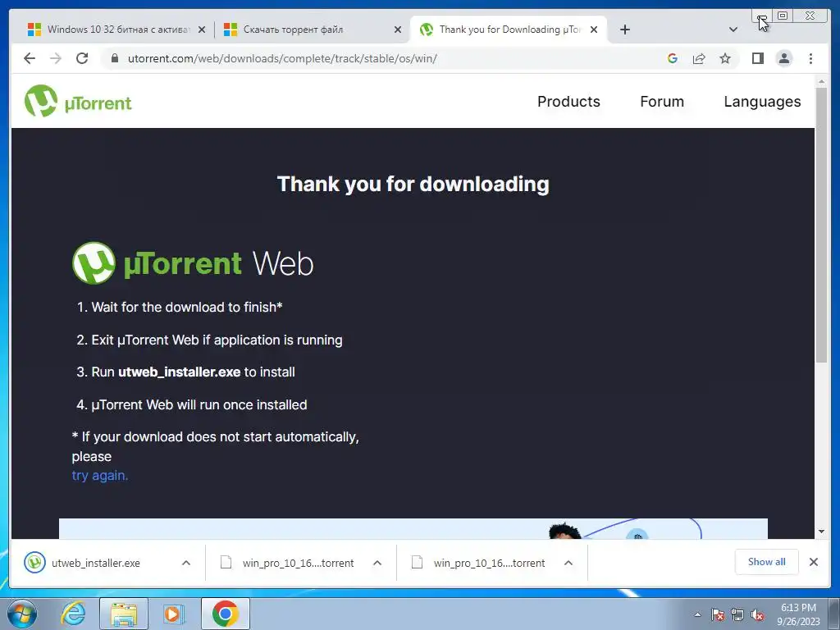Image resolution: width=840 pixels, height=630 pixels.
Task: Bookmark this page with the star icon
Action: (725, 58)
